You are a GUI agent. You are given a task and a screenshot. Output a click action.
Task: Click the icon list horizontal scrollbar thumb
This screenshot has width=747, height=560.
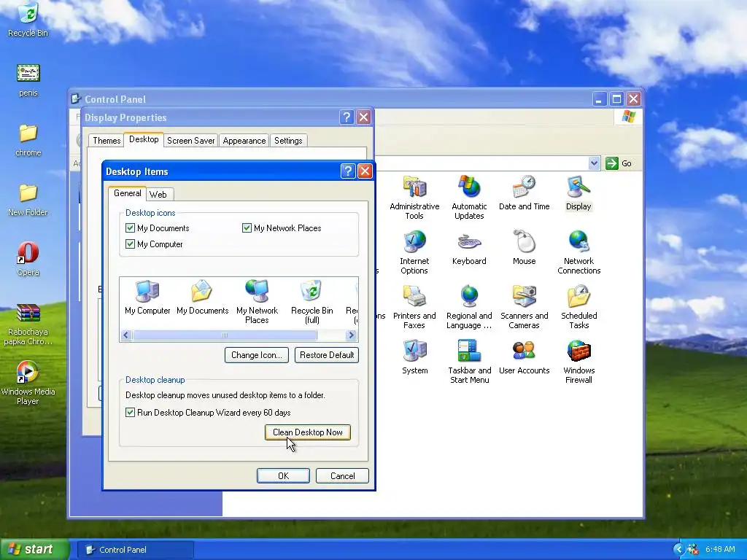point(225,335)
